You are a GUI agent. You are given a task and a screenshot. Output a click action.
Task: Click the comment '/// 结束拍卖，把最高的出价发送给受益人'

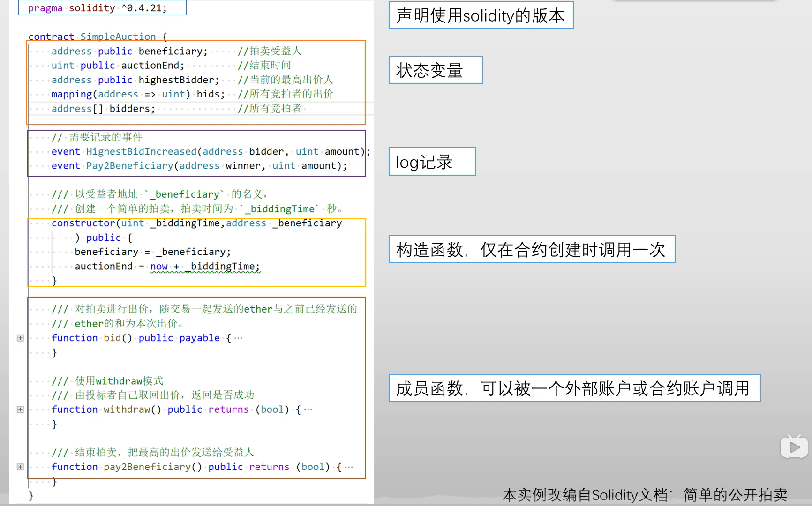(153, 453)
